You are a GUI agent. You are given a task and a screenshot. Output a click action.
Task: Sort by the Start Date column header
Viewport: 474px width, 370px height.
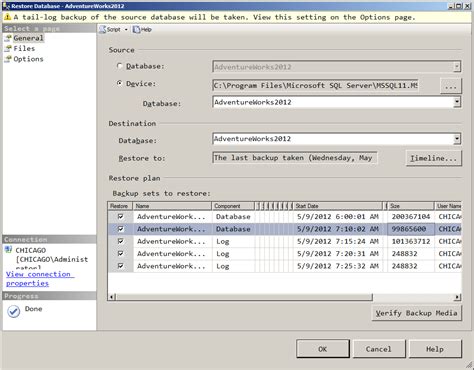coord(338,206)
